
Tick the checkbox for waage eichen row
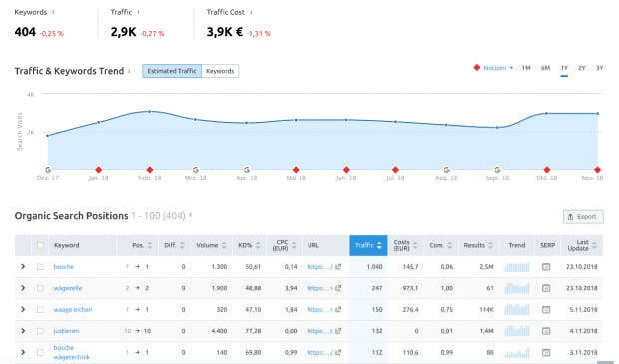(40, 309)
